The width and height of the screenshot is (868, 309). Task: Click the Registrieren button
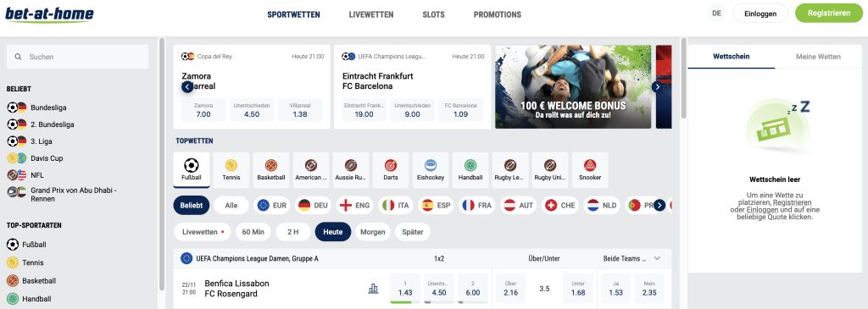click(829, 14)
